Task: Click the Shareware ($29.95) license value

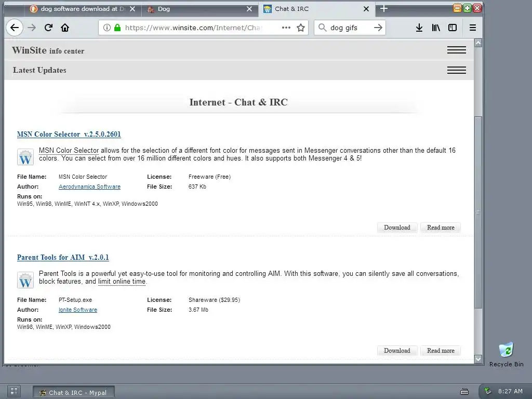Action: coord(214,300)
